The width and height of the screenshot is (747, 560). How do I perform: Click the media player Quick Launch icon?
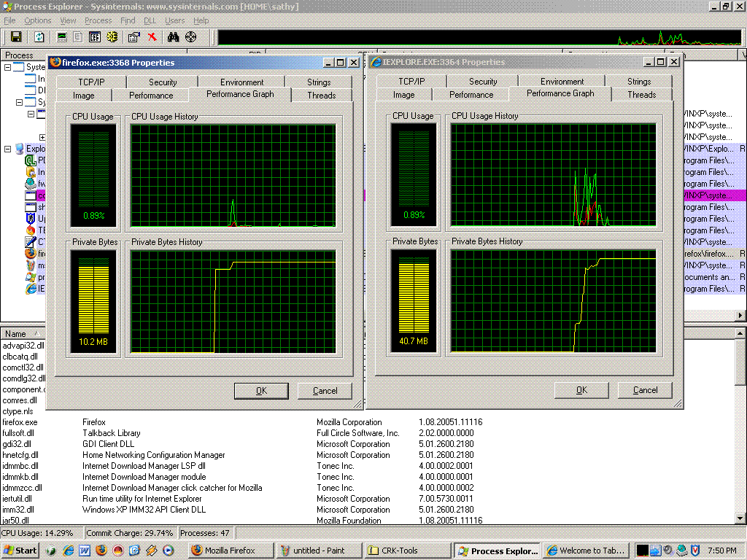click(169, 551)
